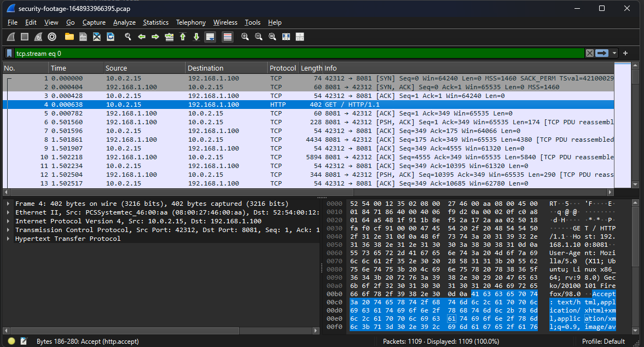This screenshot has height=347, width=644.
Task: Click the find packet magnifier icon
Action: pos(128,37)
